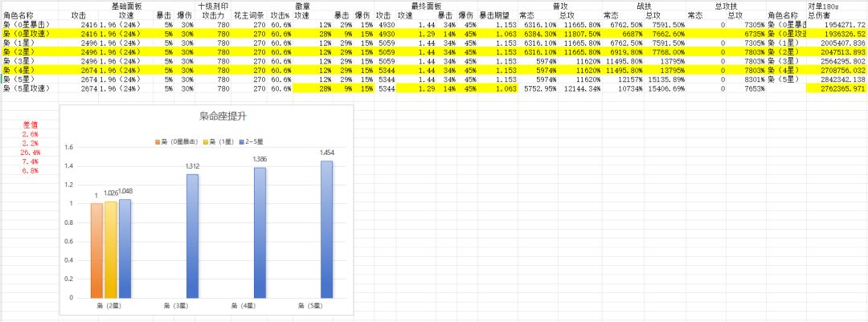Screen dimensions: 868x322
Task: Select the 对单180s header cell
Action: click(x=824, y=5)
